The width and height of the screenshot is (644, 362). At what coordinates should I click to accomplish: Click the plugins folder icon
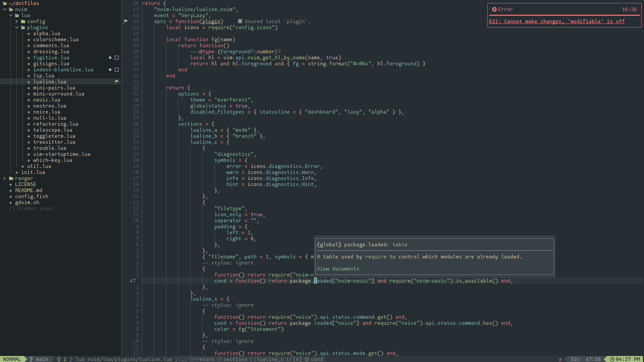coord(23,27)
